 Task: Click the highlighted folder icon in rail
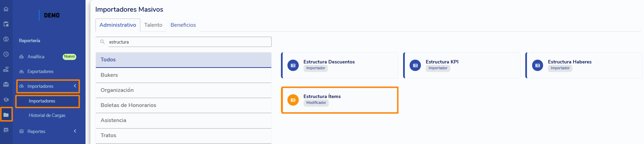(x=6, y=115)
